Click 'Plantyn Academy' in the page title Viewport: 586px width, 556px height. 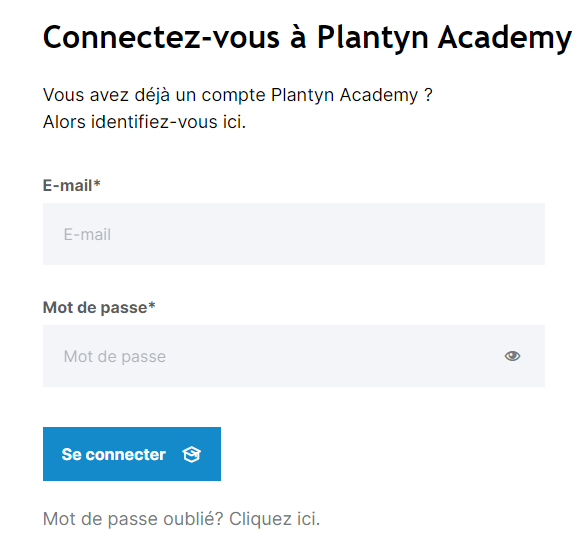[x=445, y=38]
